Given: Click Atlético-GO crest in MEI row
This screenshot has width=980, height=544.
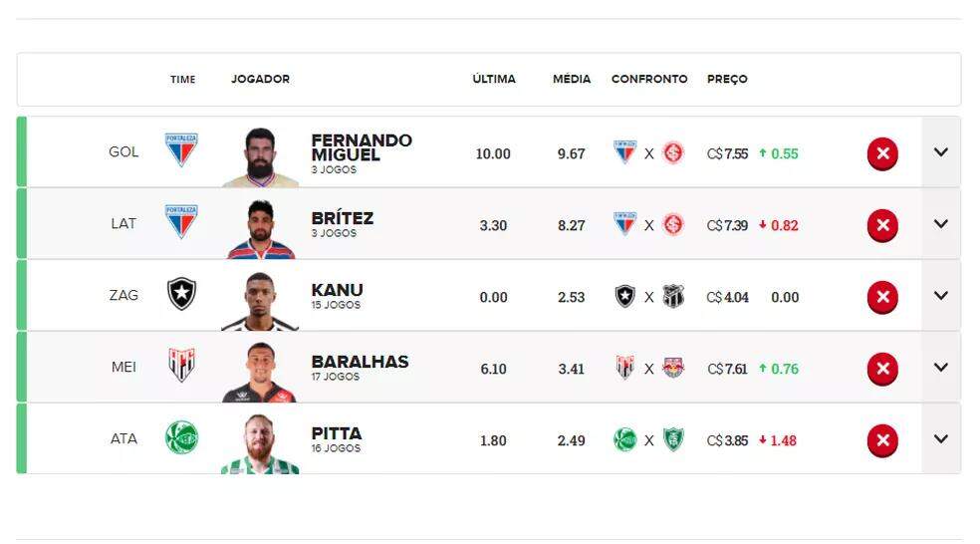Looking at the screenshot, I should coord(181,366).
